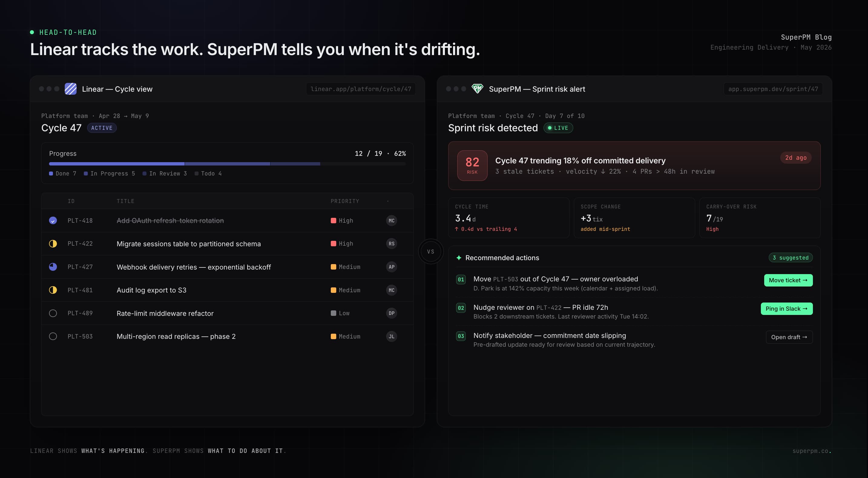Click the PLT-427 ticket ID
This screenshot has height=478, width=868.
(x=80, y=267)
